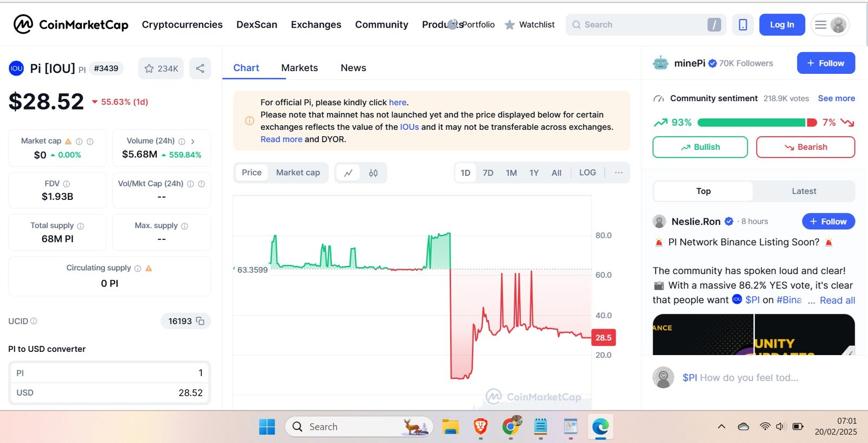Click the Circulating supply warning icon

click(149, 268)
